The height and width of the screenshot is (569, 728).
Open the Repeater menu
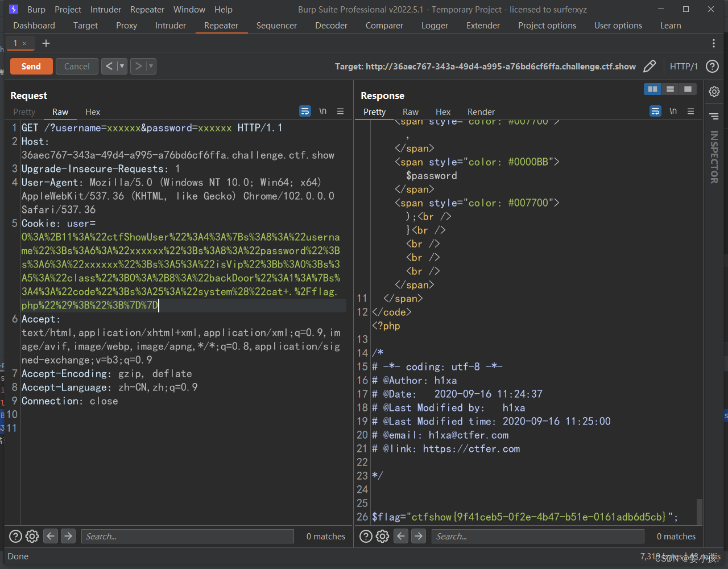point(147,10)
